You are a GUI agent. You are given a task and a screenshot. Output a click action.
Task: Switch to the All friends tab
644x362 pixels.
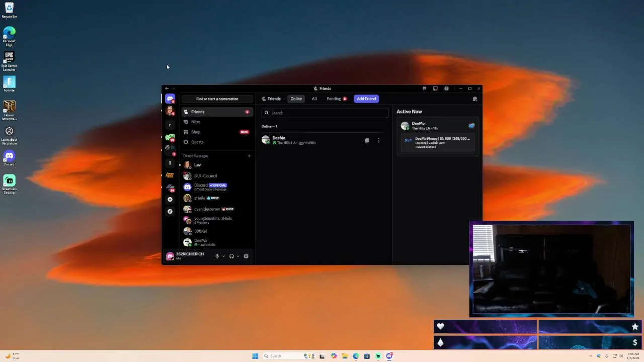(x=314, y=99)
